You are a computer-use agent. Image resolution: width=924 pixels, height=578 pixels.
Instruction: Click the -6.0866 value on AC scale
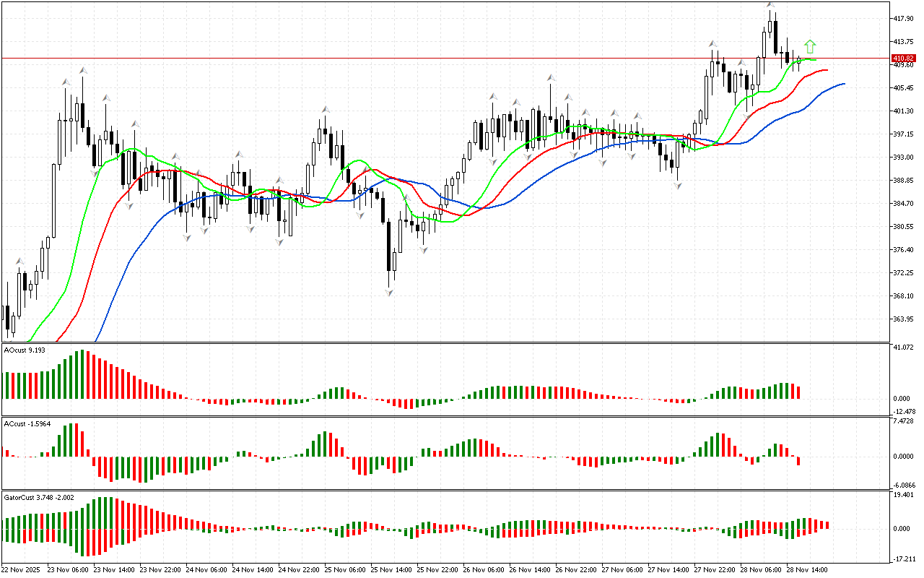pyautogui.click(x=904, y=486)
